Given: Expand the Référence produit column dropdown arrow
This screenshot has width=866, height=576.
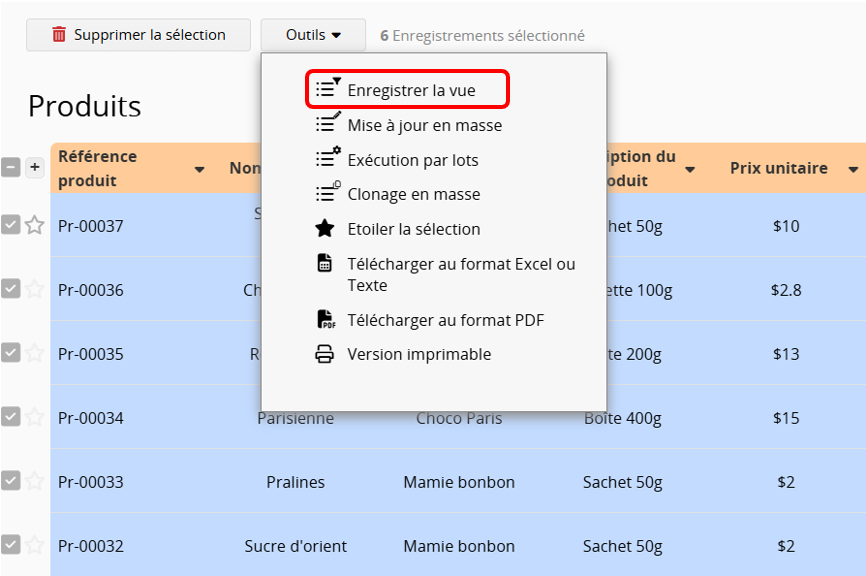Looking at the screenshot, I should 199,170.
